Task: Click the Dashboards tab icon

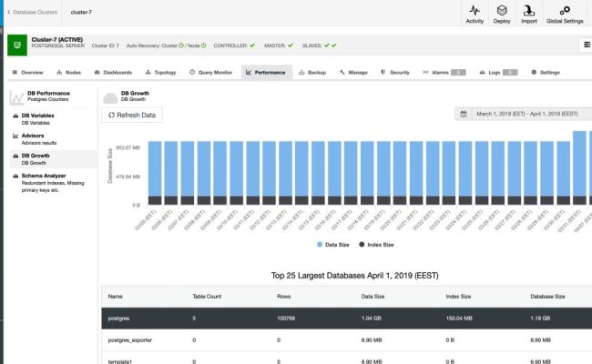Action: tap(97, 72)
